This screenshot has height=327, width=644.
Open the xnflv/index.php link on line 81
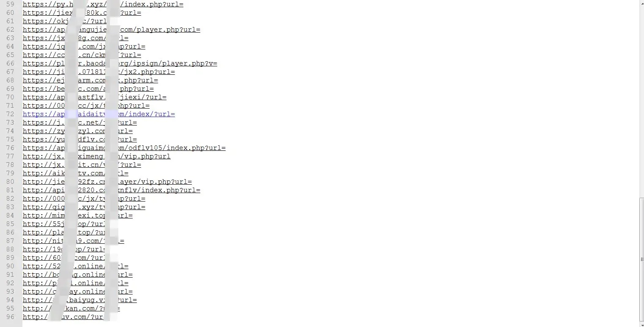[112, 190]
